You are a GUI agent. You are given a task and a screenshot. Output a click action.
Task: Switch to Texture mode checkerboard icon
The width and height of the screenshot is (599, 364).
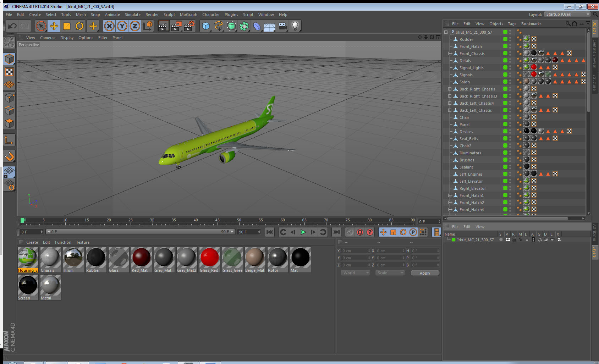pos(10,72)
